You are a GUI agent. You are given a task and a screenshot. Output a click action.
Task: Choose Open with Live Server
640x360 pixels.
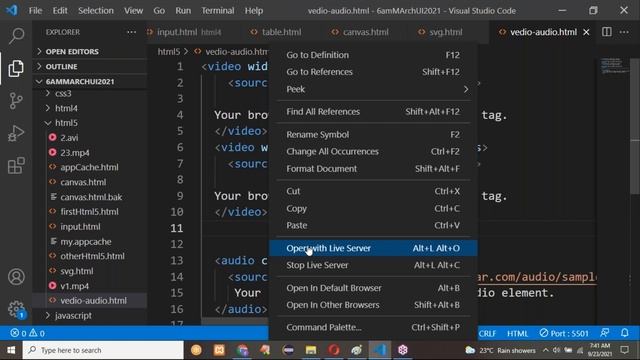373,248
